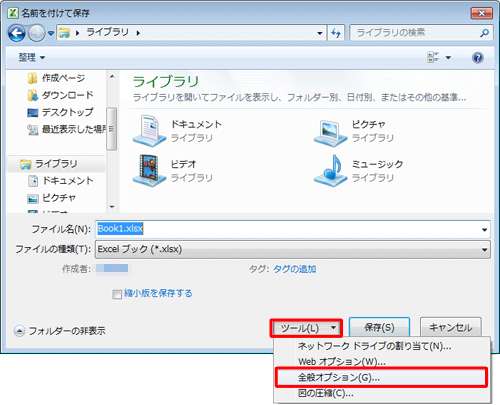Click the navigation pane scrollbar thumb
Viewport: 500px width, 405px height.
[x=112, y=129]
